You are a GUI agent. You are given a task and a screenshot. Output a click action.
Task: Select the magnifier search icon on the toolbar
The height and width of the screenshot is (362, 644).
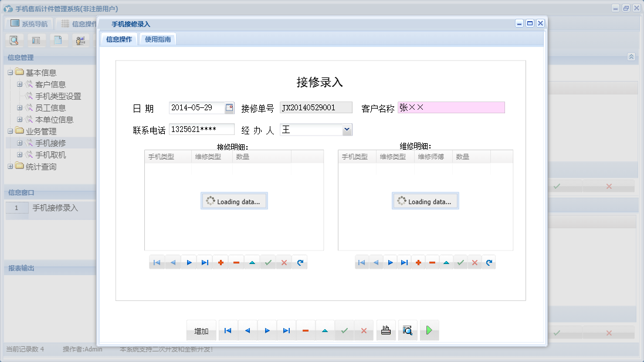[x=13, y=40]
